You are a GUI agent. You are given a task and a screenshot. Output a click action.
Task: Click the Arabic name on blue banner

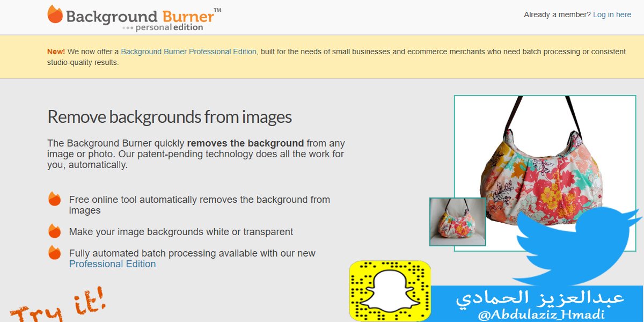coord(540,298)
